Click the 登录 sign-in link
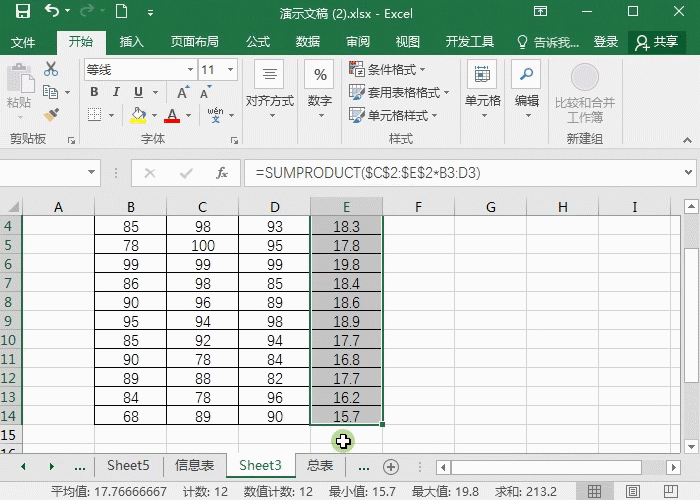This screenshot has height=500, width=700. pyautogui.click(x=606, y=42)
